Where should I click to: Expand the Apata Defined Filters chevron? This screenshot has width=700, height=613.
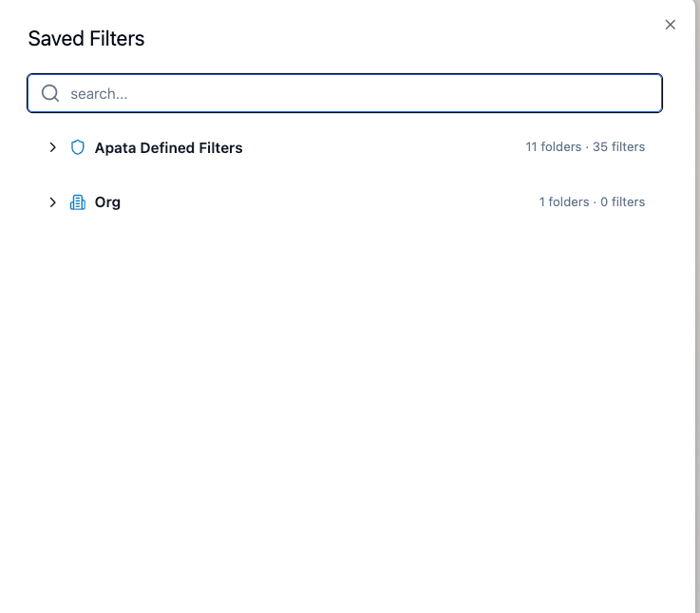tap(53, 147)
